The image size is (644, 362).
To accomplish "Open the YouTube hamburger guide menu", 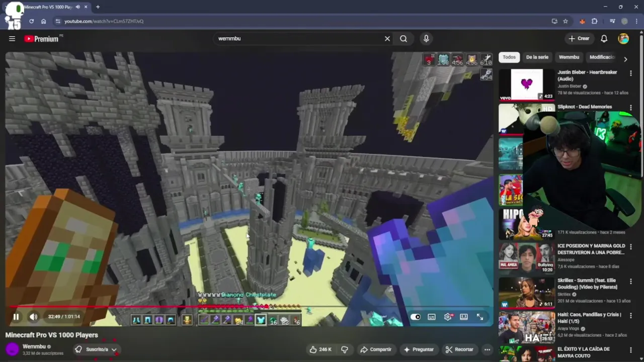I will [x=12, y=39].
